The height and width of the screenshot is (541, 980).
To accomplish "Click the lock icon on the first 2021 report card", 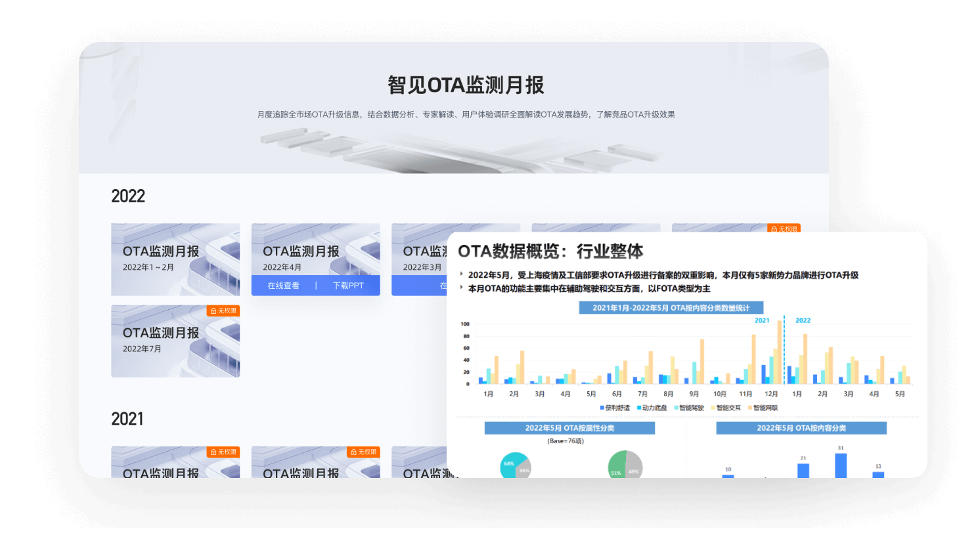I will [x=213, y=452].
